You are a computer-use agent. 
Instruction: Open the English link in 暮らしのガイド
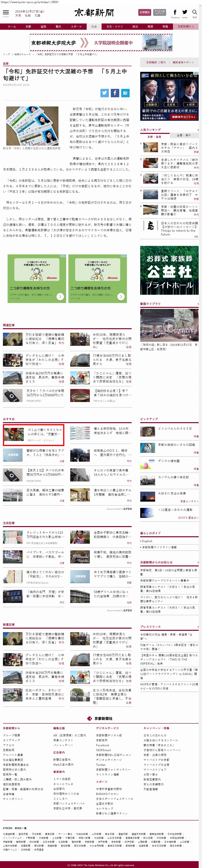147,541
